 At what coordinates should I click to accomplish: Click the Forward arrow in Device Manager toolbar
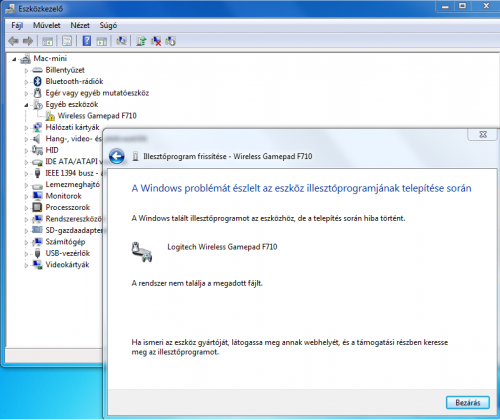click(28, 41)
